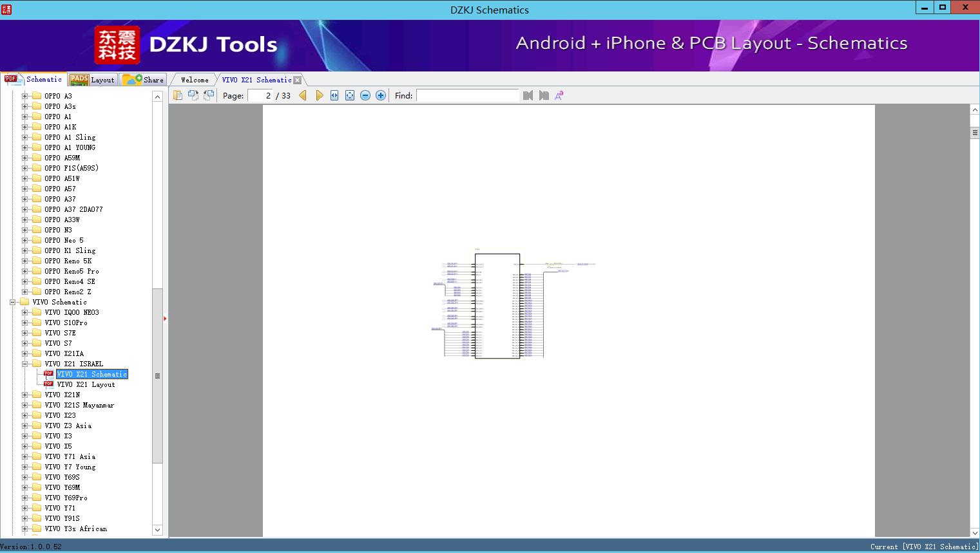Collapse the VIVO Schematic folder
This screenshot has height=553, width=980.
(13, 302)
